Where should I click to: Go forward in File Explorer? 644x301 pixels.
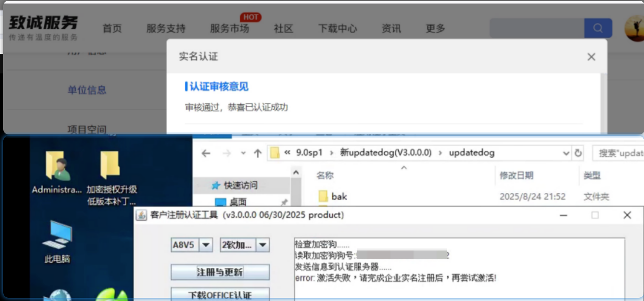227,153
